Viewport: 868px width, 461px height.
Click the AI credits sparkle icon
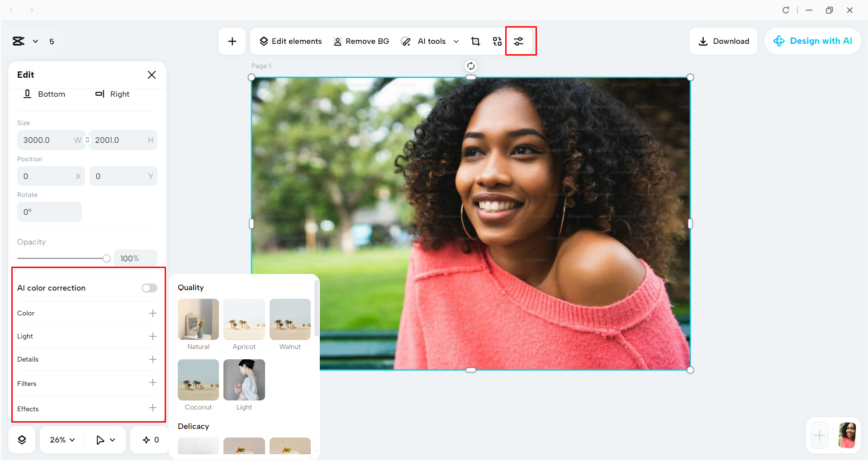(151, 439)
